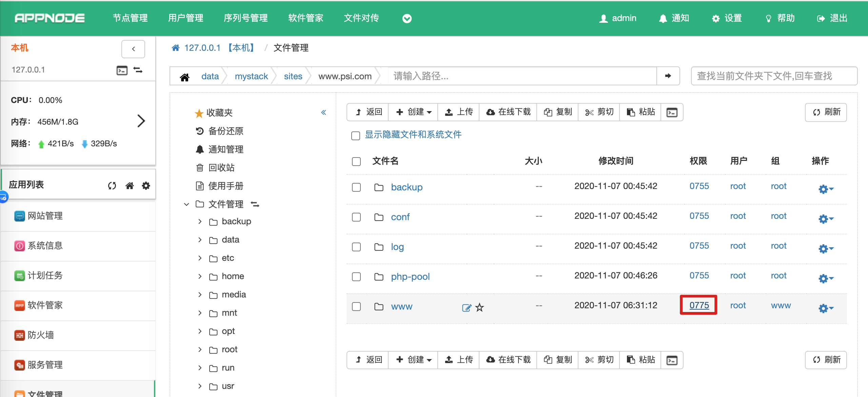Viewport: 868px width, 397px height.
Task: Check the backup folder checkbox
Action: (x=356, y=187)
